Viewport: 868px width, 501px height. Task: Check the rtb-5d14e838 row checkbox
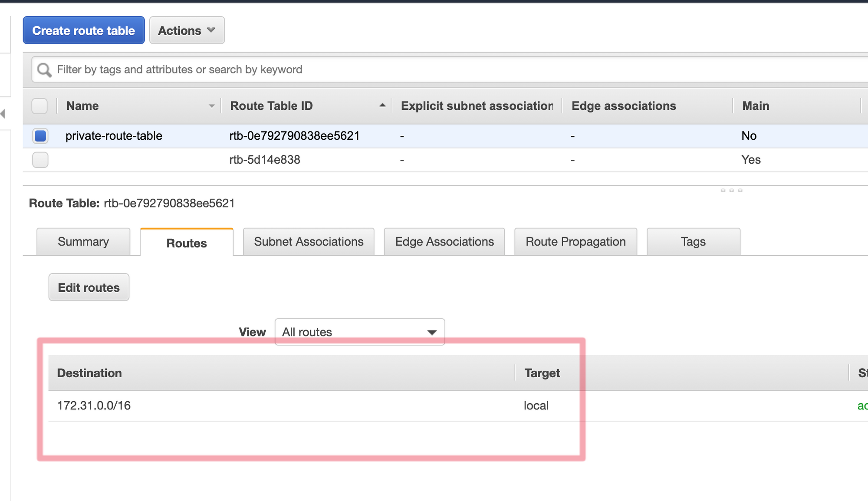[x=40, y=160]
